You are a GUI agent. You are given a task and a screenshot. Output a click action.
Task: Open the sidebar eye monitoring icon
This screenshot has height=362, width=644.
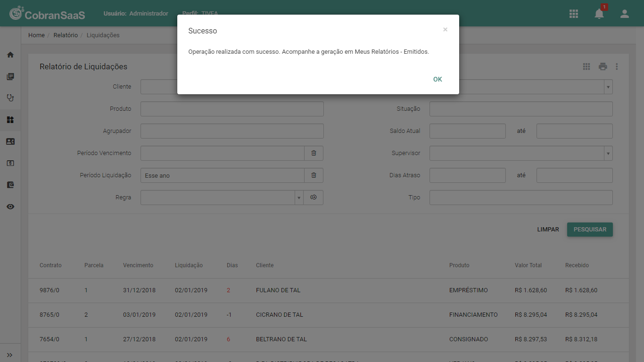tap(10, 206)
